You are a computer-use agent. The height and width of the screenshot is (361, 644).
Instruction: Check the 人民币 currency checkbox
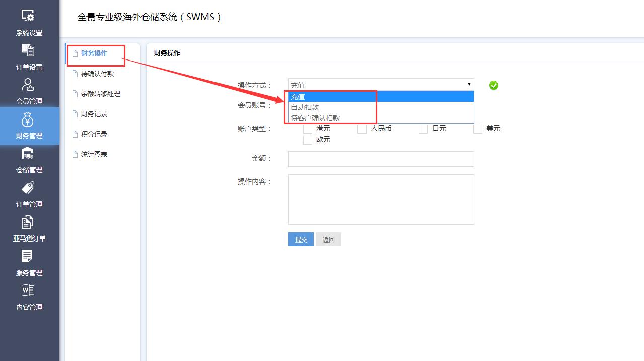point(362,129)
